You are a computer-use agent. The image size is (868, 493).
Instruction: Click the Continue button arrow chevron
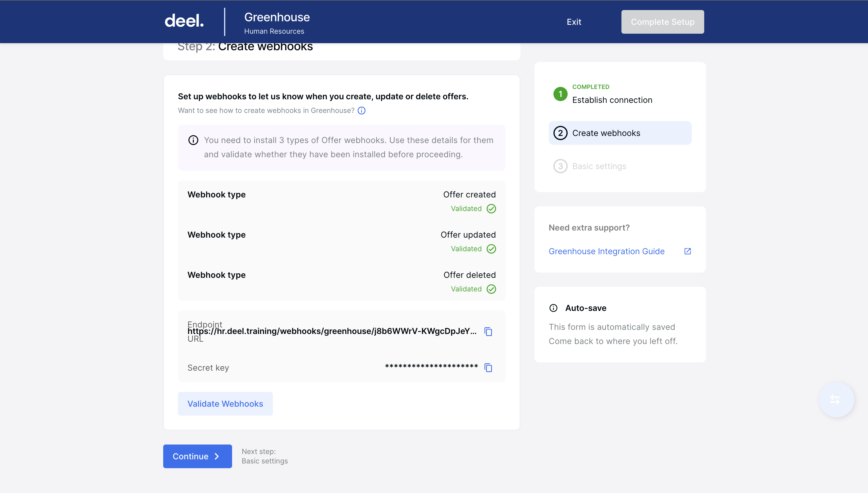point(217,456)
